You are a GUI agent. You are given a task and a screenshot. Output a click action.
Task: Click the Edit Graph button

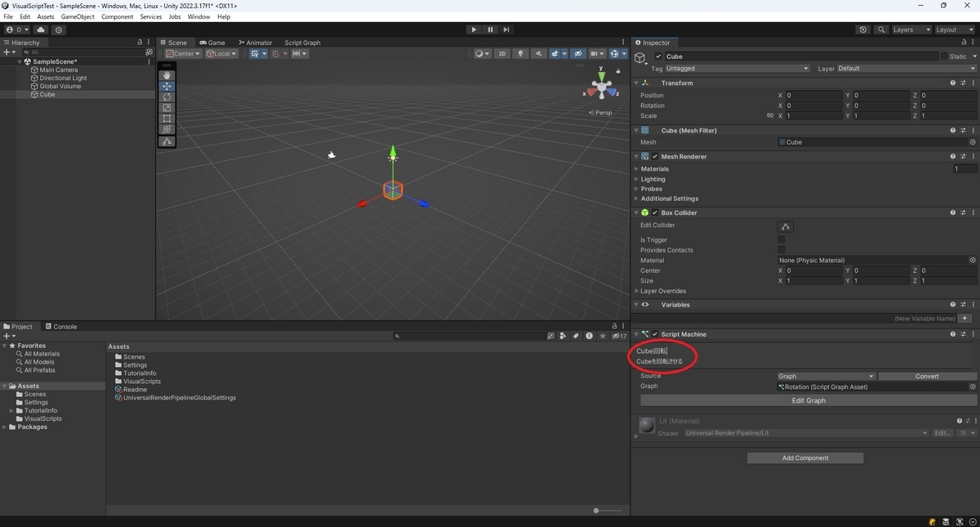[x=808, y=400]
